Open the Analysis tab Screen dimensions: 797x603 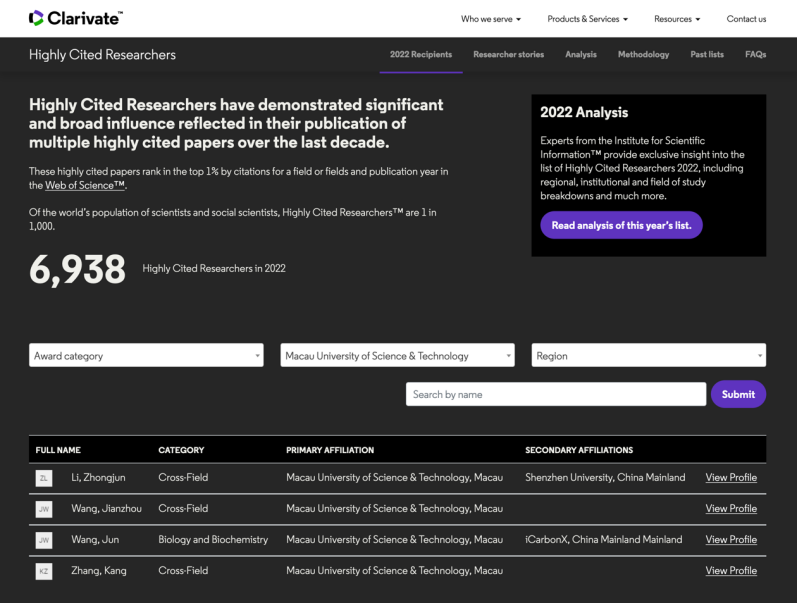[580, 54]
